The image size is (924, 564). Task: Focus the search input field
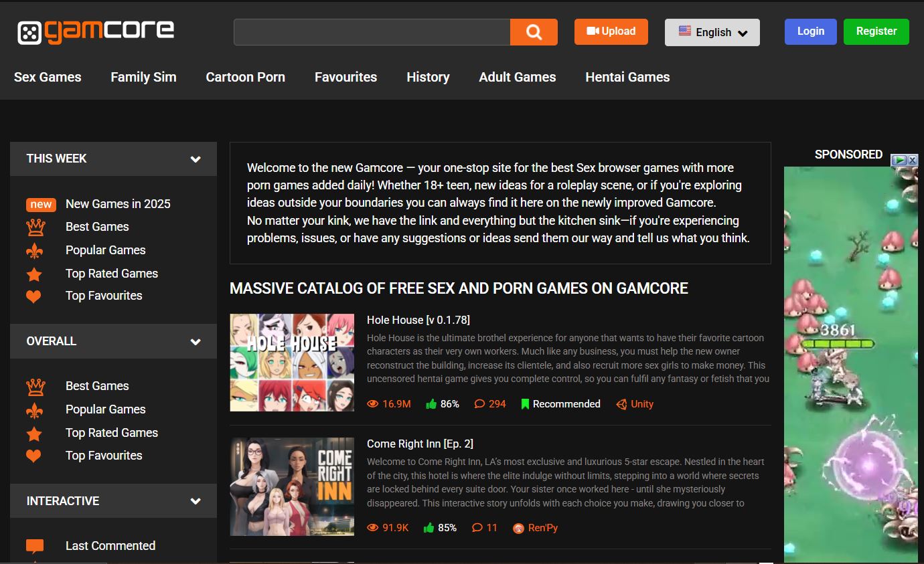(372, 32)
